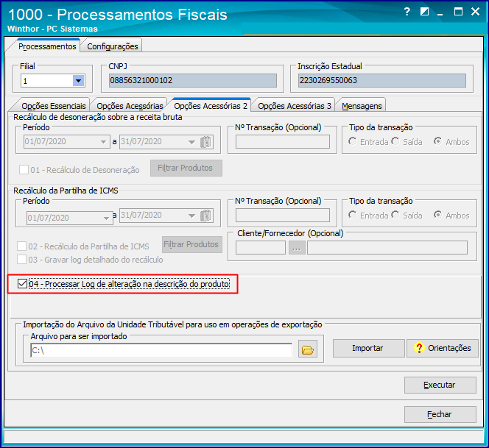This screenshot has height=448, width=489.
Task: Open the Mensagens tab
Action: [362, 106]
